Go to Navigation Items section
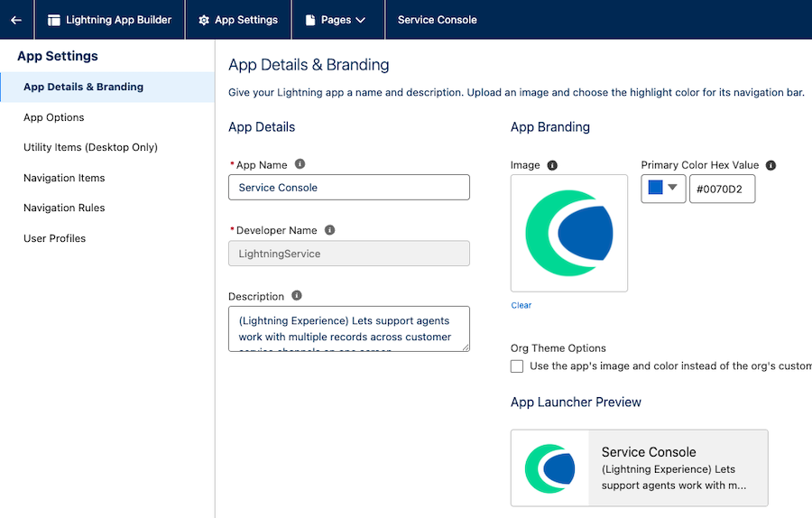812x518 pixels. (x=64, y=178)
